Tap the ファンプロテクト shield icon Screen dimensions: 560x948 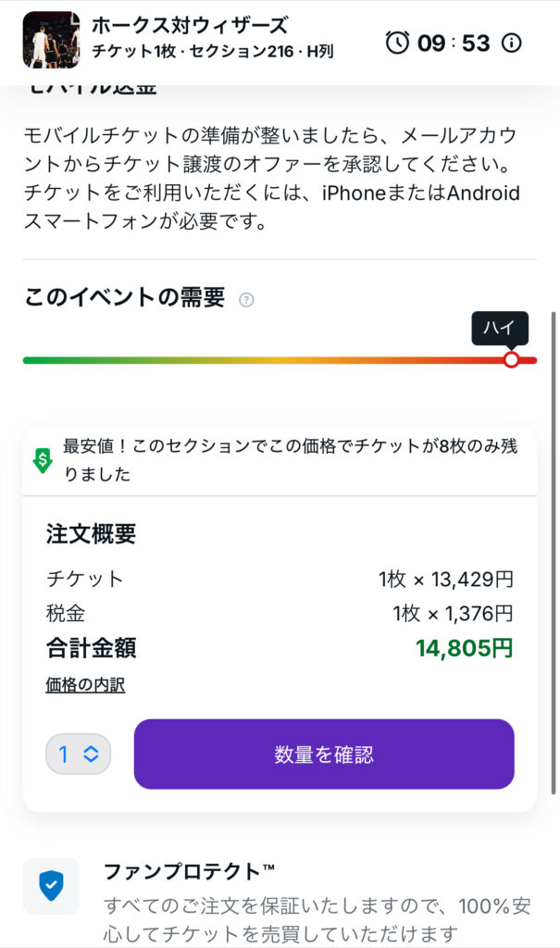51,886
